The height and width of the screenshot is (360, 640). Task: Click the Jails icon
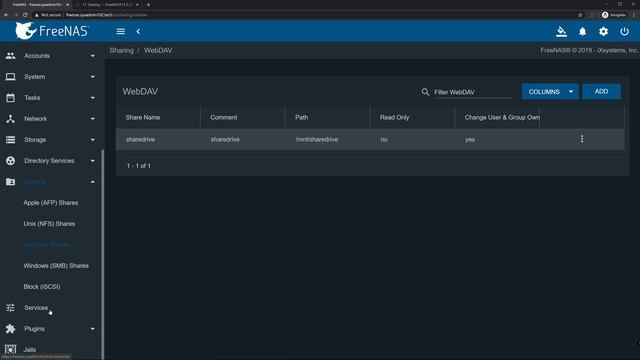tap(11, 349)
